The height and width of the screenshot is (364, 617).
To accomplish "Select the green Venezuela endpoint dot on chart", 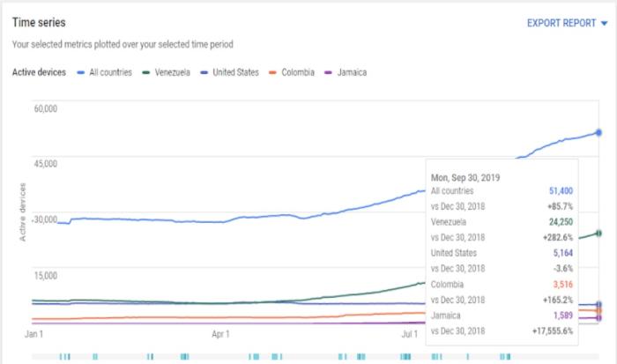I will coord(598,233).
